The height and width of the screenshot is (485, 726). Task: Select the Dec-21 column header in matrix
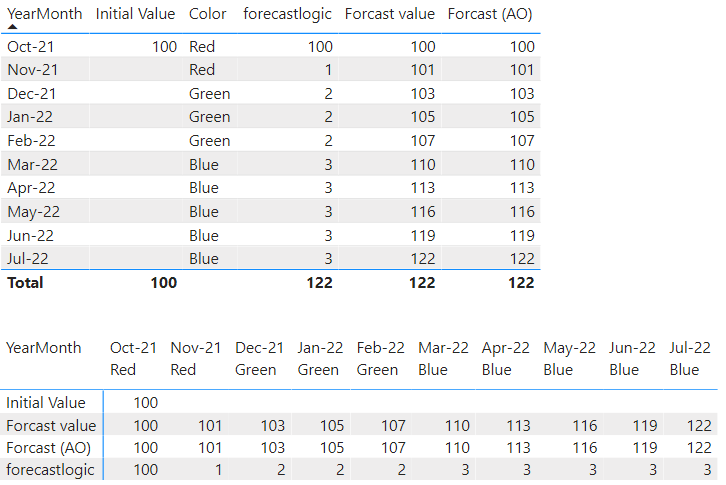point(259,348)
